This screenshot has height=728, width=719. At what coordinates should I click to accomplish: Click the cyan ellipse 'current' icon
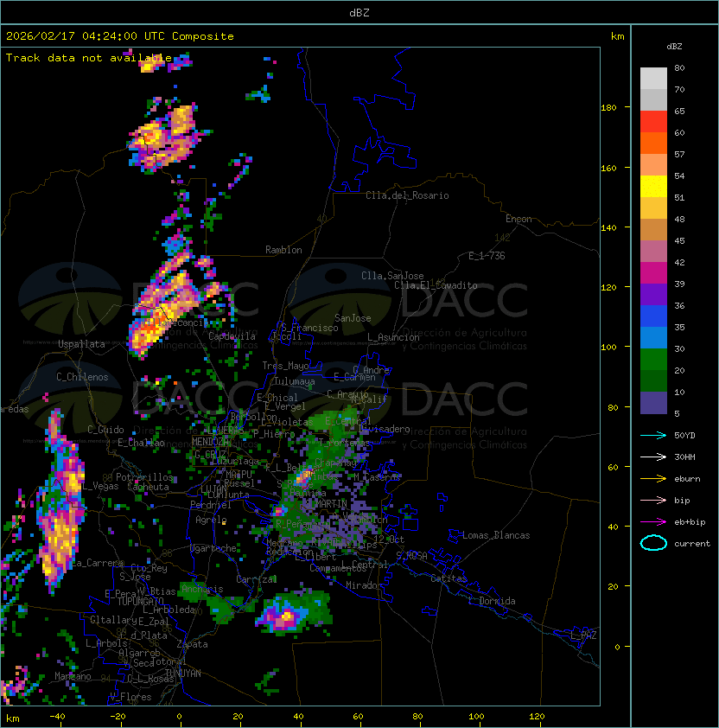pos(653,543)
